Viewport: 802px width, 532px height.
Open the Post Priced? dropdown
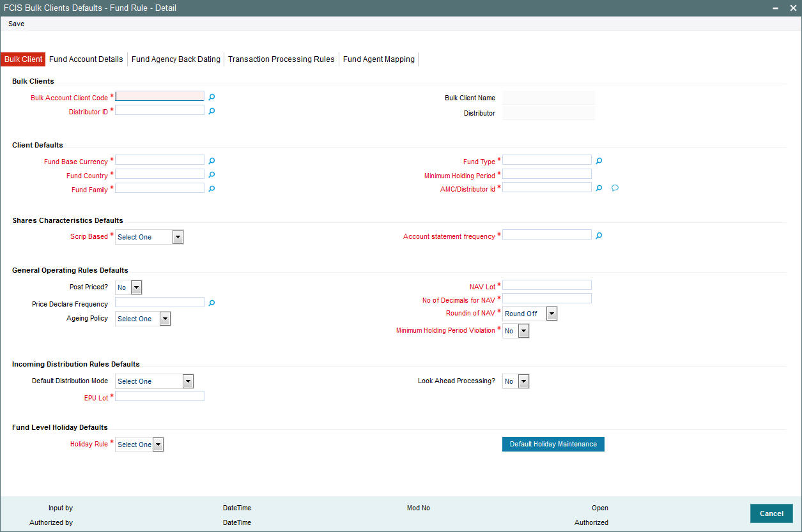click(x=136, y=287)
